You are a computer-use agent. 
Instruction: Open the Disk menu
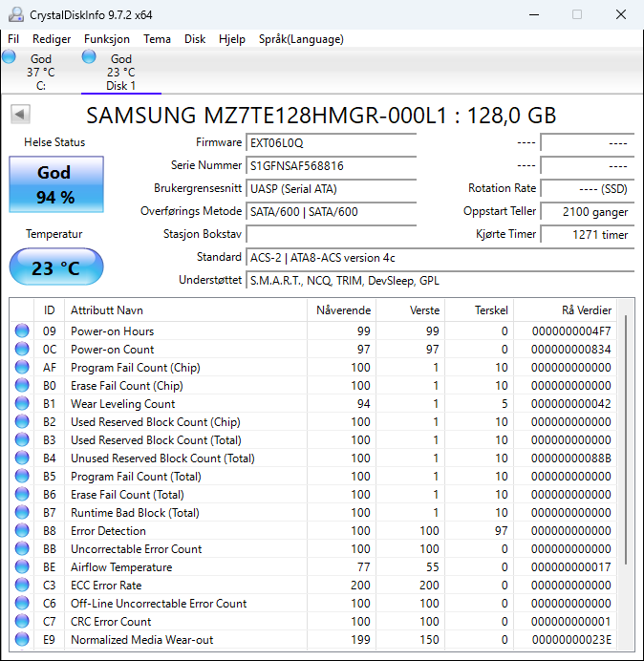(195, 39)
